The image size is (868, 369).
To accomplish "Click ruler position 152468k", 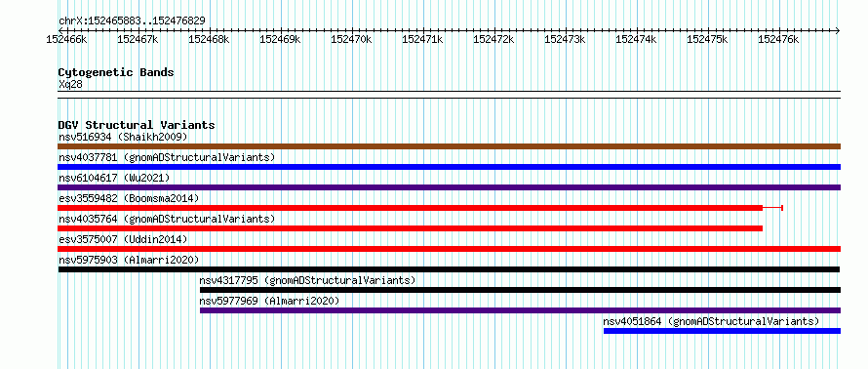I will click(x=210, y=39).
